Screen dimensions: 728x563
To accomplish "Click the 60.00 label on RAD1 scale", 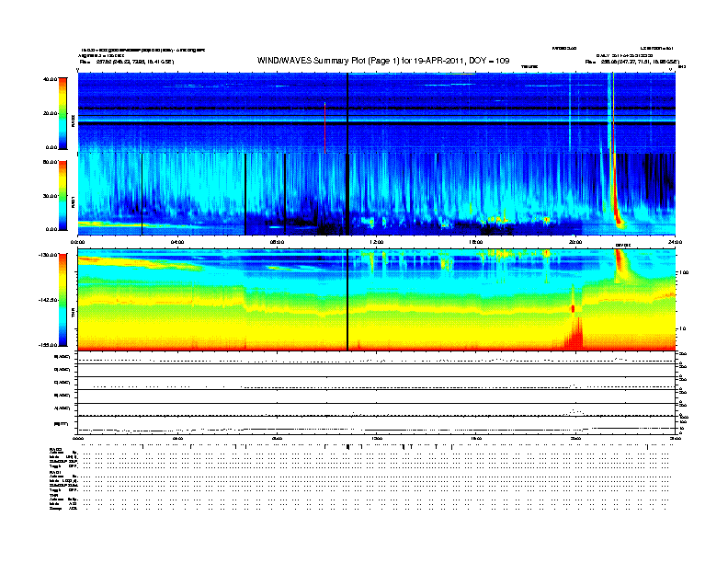I will click(x=50, y=162).
